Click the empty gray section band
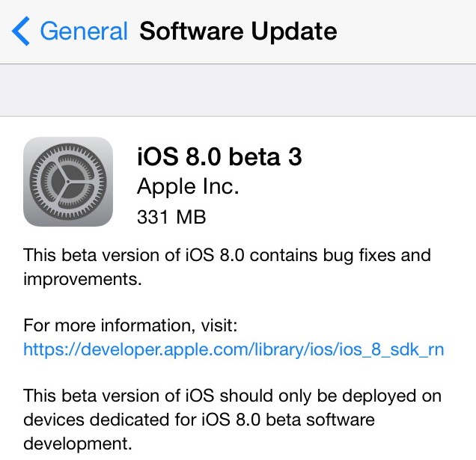The width and height of the screenshot is (476, 460). coord(238,90)
